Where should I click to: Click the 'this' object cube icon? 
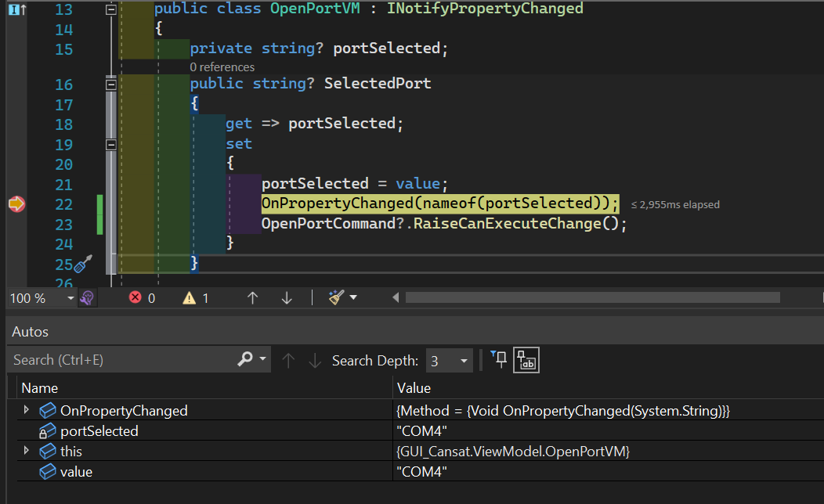pos(47,452)
